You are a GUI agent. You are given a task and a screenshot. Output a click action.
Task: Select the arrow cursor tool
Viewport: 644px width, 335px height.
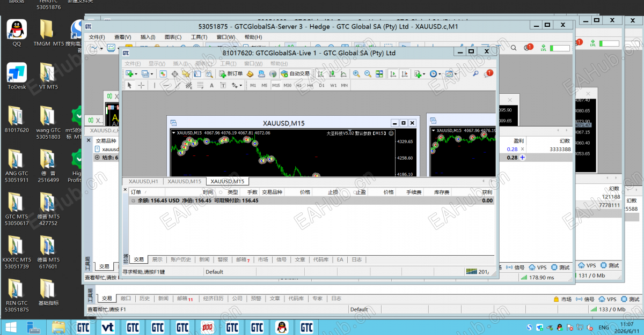pos(129,85)
